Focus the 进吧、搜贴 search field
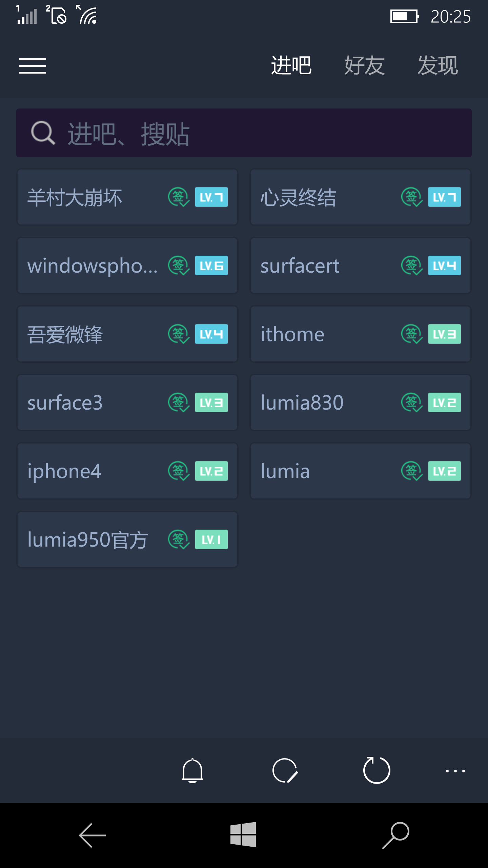The image size is (488, 868). tap(244, 133)
